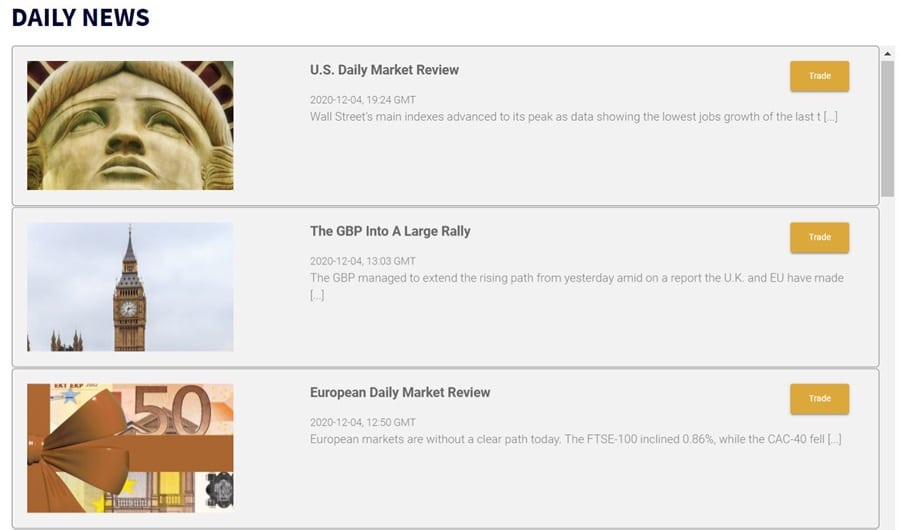Click the 19:24 GMT article timestamp
Screen dimensions: 900x530
pos(362,100)
